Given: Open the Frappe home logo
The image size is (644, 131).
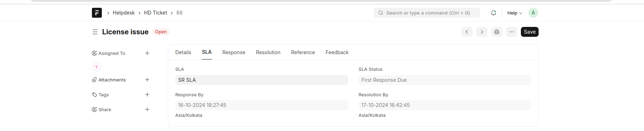Looking at the screenshot, I should coord(97,13).
